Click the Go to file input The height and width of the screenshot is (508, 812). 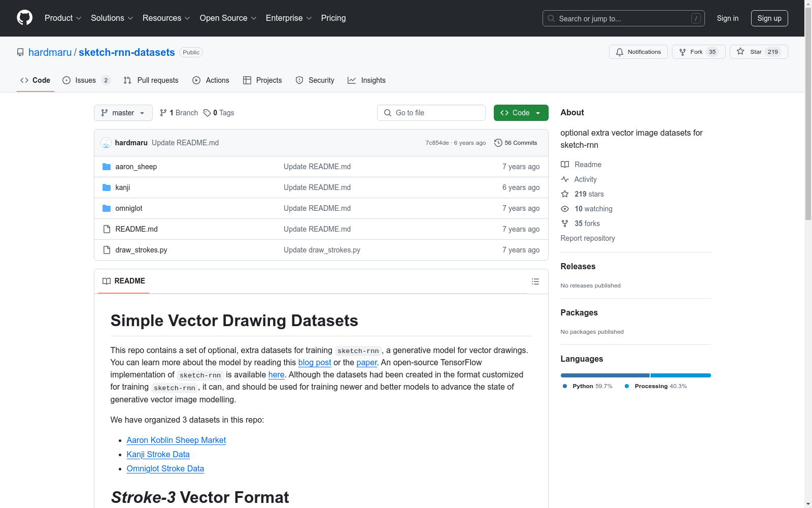[x=431, y=113]
